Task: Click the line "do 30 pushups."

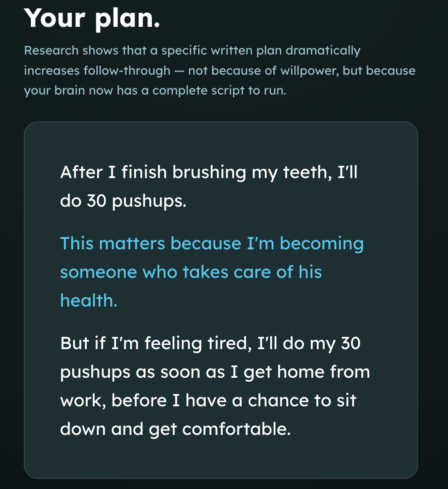Action: coord(124,201)
